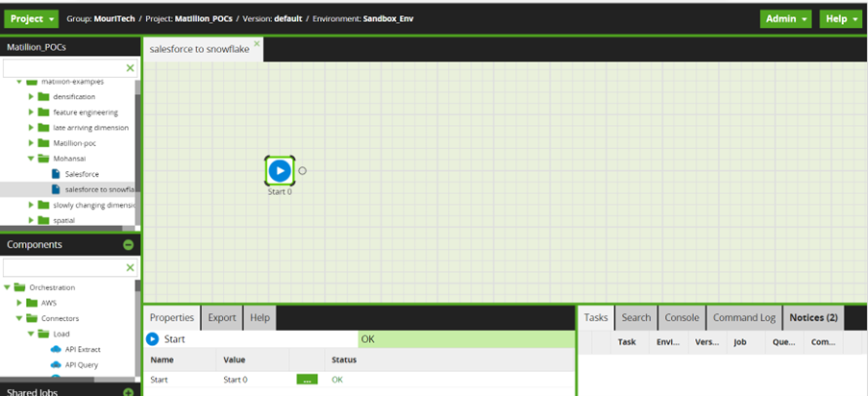The width and height of the screenshot is (868, 396).
Task: Open the Notices (2) tab
Action: [x=813, y=317]
